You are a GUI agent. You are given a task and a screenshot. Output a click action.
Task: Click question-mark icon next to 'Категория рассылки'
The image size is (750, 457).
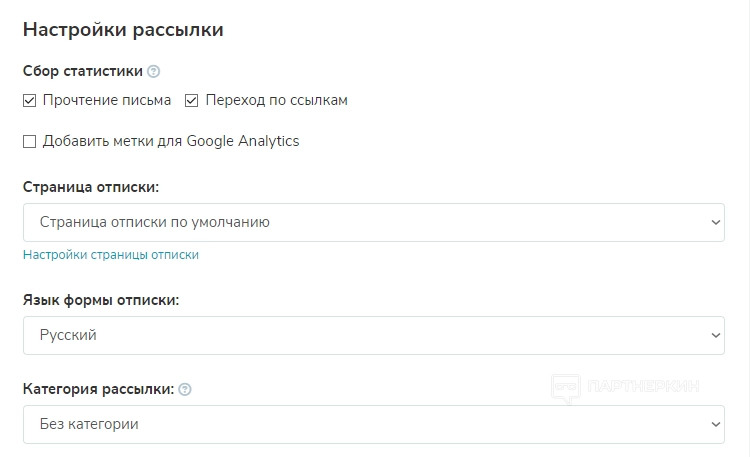pyautogui.click(x=184, y=390)
